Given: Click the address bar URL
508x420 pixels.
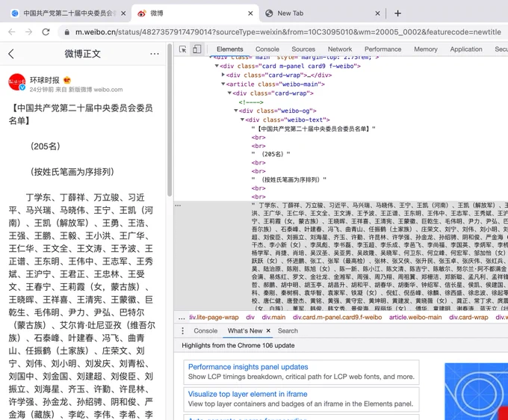Looking at the screenshot, I should pos(288,32).
